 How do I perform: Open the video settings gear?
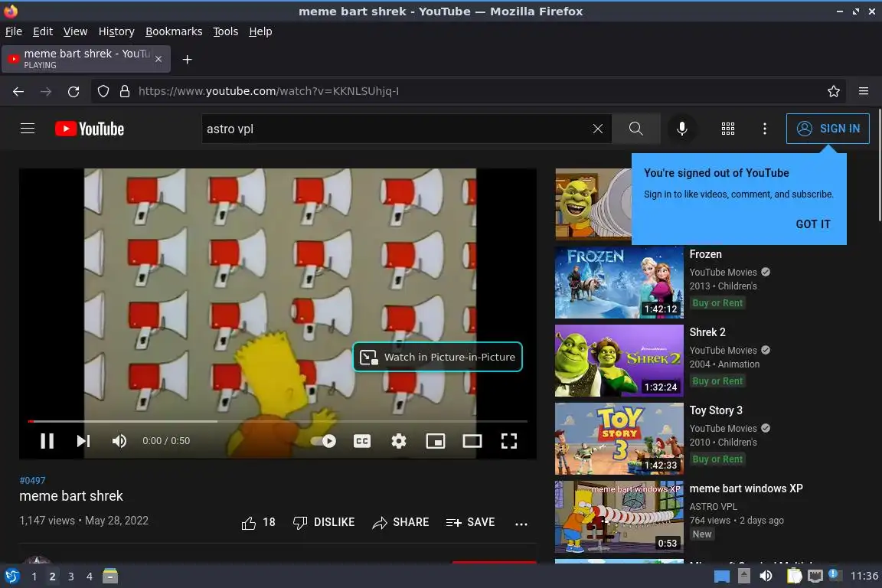point(399,441)
